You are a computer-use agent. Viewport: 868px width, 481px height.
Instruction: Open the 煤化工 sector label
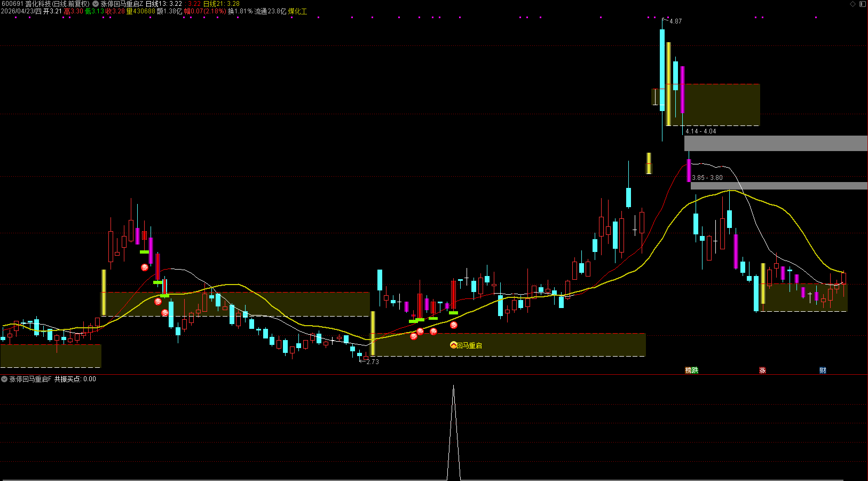pyautogui.click(x=298, y=11)
